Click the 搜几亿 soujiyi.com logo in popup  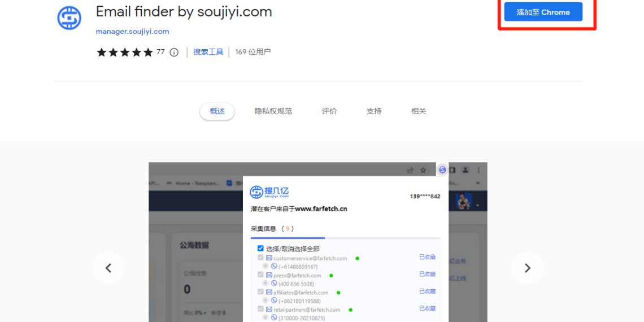click(269, 192)
